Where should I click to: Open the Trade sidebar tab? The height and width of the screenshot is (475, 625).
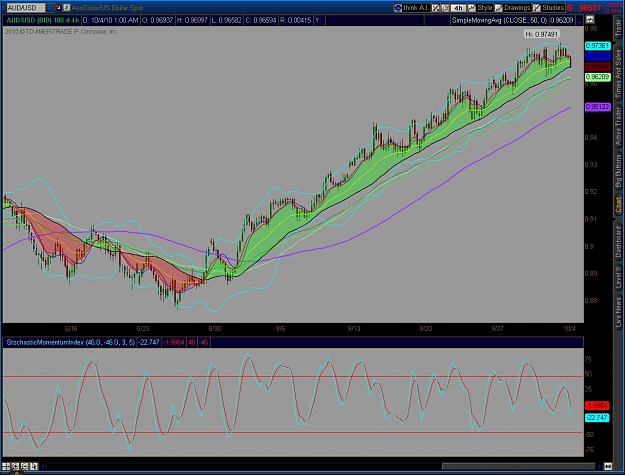[618, 28]
